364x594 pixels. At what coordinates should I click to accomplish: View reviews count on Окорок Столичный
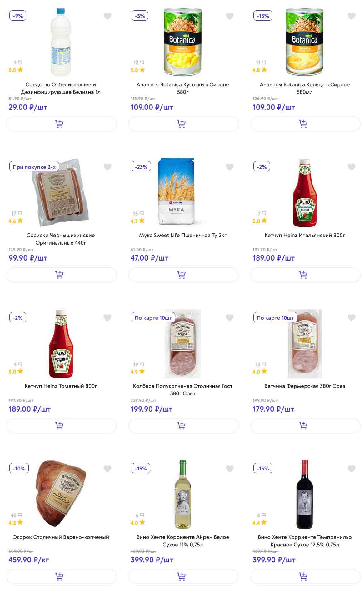tap(16, 515)
